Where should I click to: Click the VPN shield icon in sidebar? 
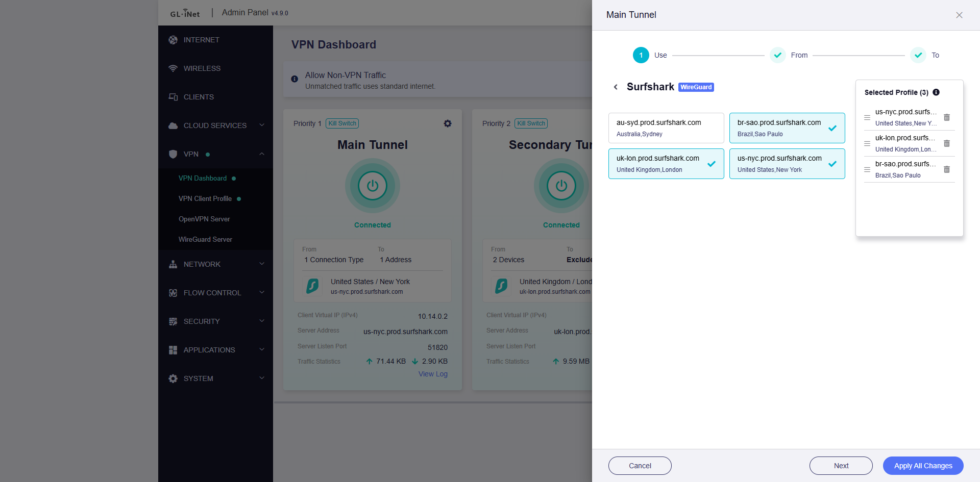pos(173,154)
